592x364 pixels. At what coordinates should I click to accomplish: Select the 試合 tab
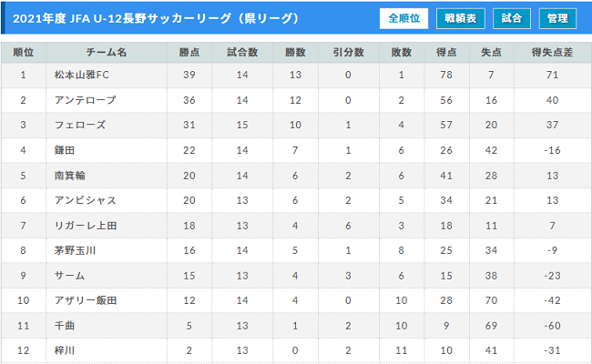pyautogui.click(x=512, y=18)
